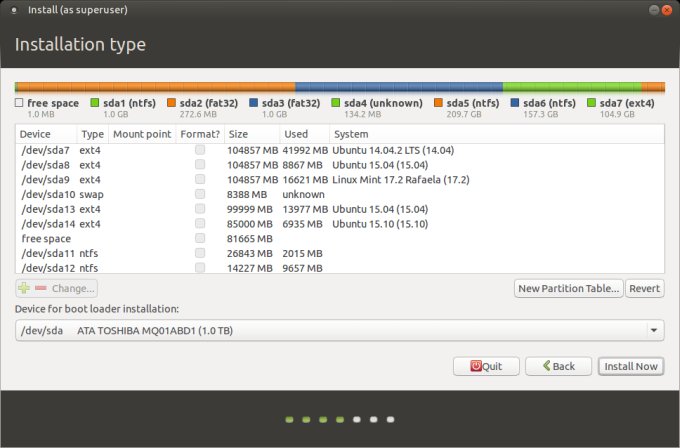Select the /dev/sda14 partition row
Image resolution: width=680 pixels, height=448 pixels.
(340, 224)
